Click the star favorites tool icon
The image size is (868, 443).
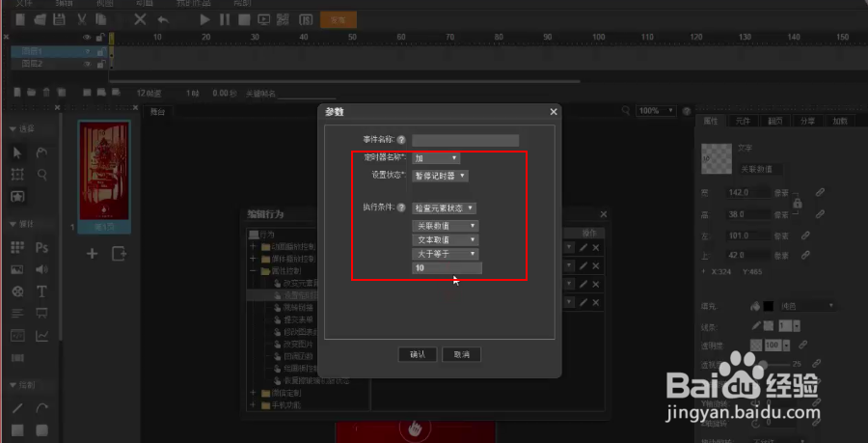click(x=17, y=197)
